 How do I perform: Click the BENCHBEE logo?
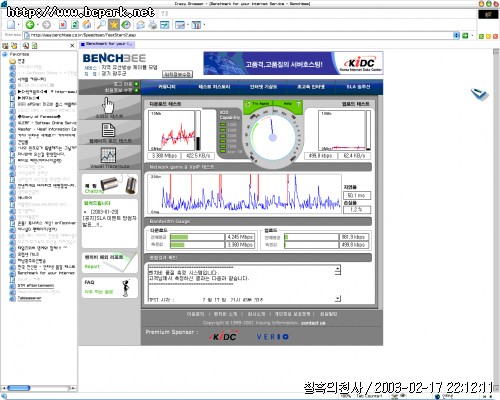[x=114, y=58]
